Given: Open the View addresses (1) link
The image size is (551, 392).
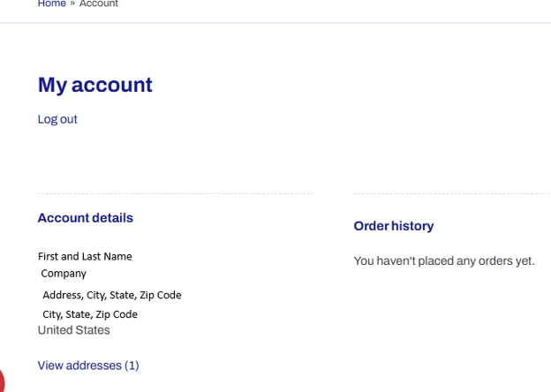Looking at the screenshot, I should click(x=88, y=366).
